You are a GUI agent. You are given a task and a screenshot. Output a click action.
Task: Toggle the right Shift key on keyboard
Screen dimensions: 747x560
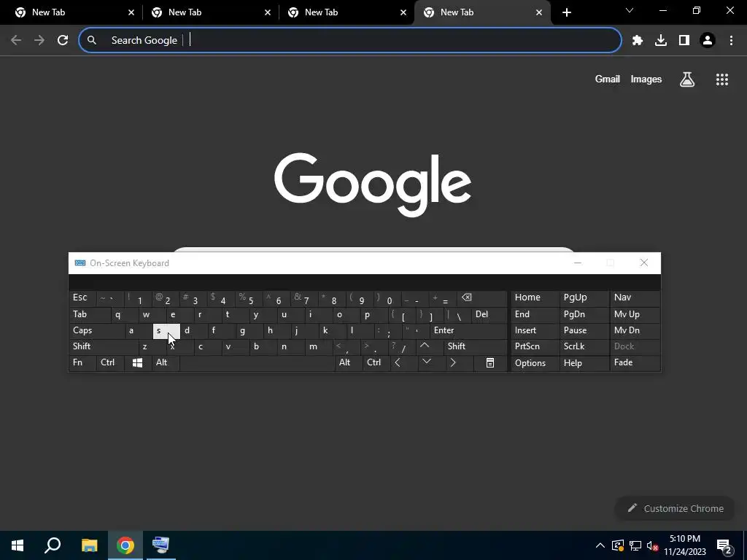(476, 346)
